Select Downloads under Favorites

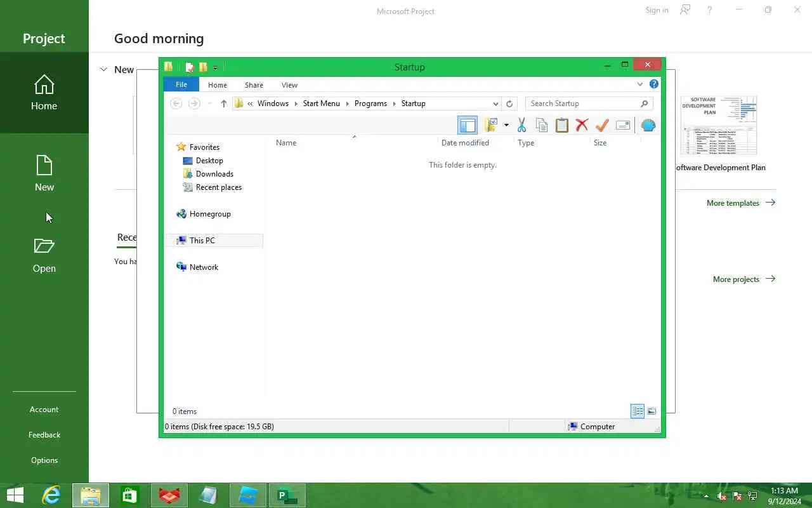[x=214, y=174]
